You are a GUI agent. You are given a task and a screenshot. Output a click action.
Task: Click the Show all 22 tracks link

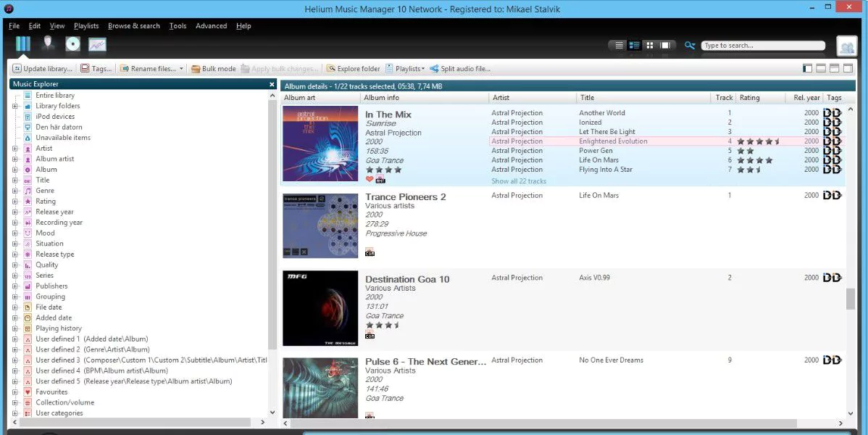[x=519, y=181]
